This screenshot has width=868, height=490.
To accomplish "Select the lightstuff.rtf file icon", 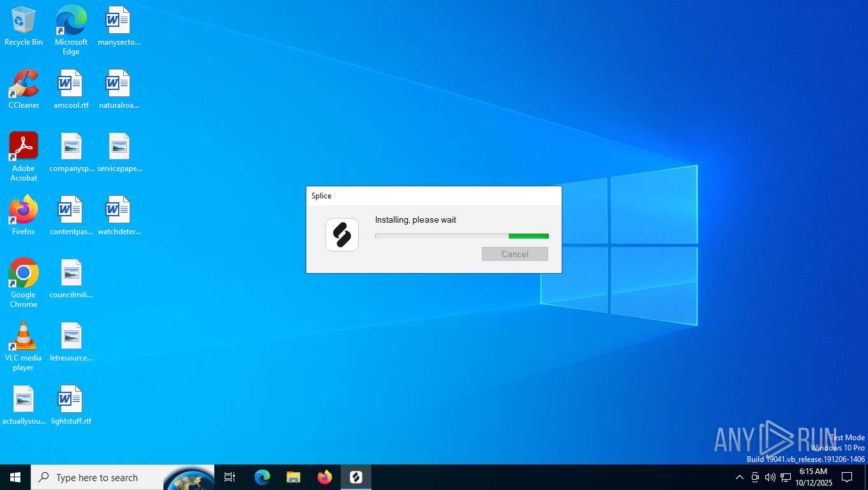I will click(71, 405).
